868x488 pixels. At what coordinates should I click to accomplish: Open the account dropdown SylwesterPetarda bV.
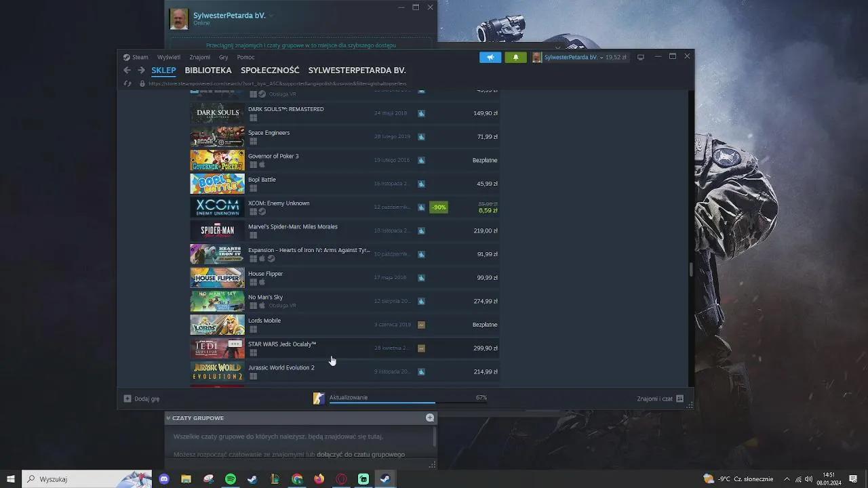click(574, 58)
